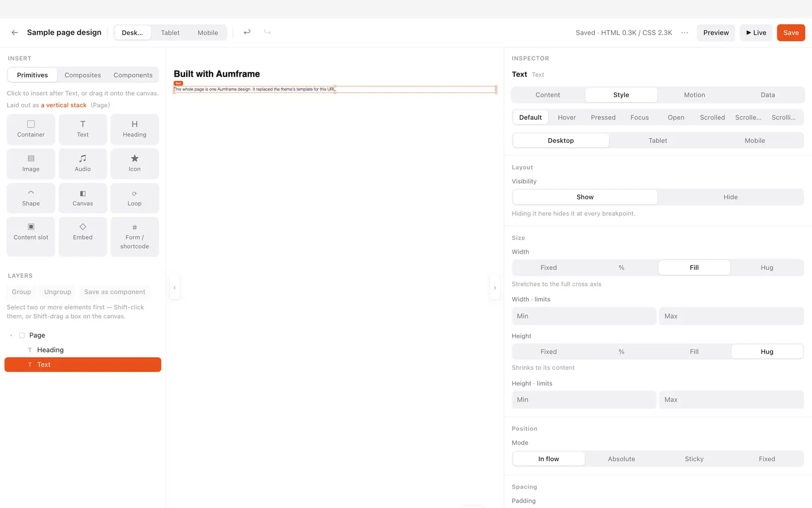Click the Width limits Min field
Image resolution: width=812 pixels, height=508 pixels.
584,316
